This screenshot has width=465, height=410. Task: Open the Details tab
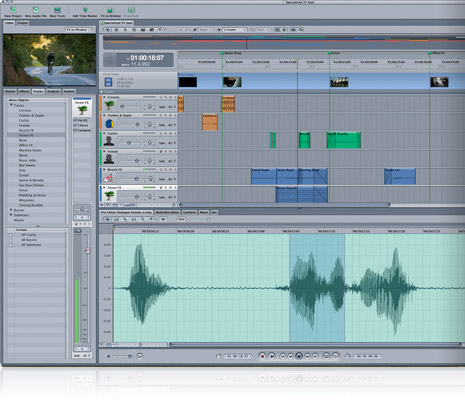coord(10,91)
